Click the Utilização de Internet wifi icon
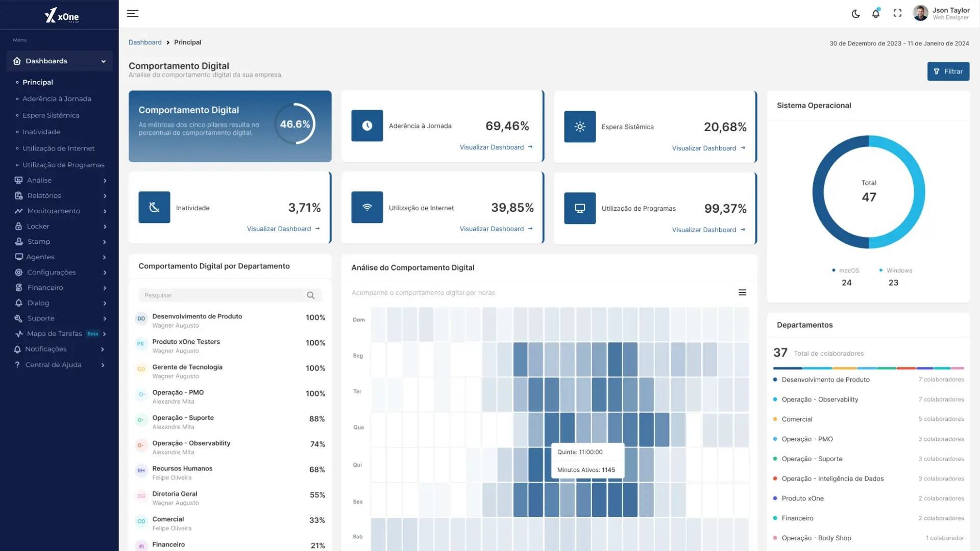 click(367, 207)
